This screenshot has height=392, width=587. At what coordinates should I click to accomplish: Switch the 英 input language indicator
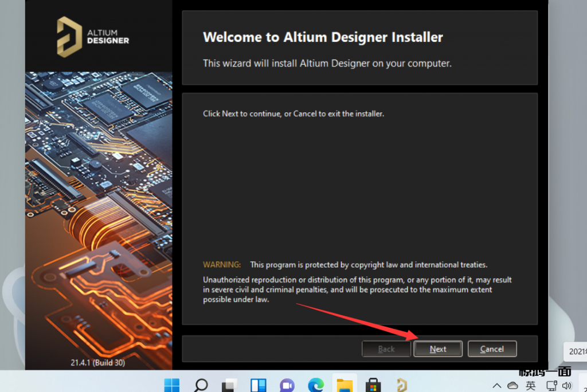point(531,386)
